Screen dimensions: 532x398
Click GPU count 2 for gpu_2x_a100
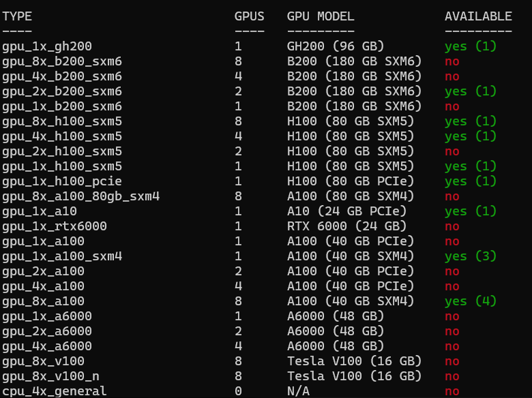(x=238, y=271)
